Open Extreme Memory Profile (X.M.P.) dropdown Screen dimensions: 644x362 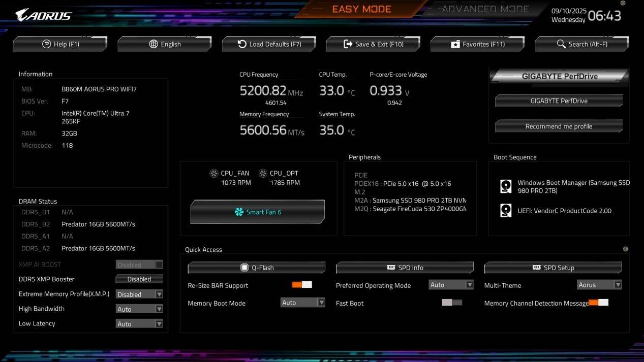tap(139, 294)
